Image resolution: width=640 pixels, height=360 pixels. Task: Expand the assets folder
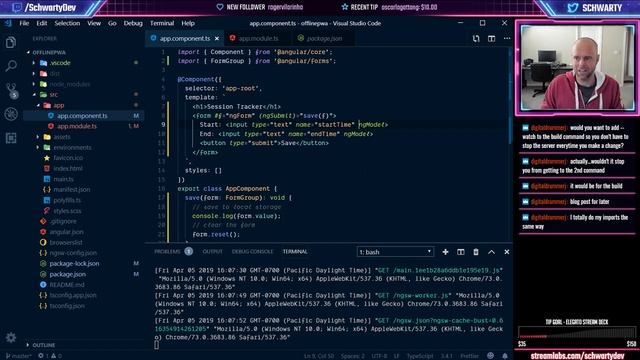[62, 137]
